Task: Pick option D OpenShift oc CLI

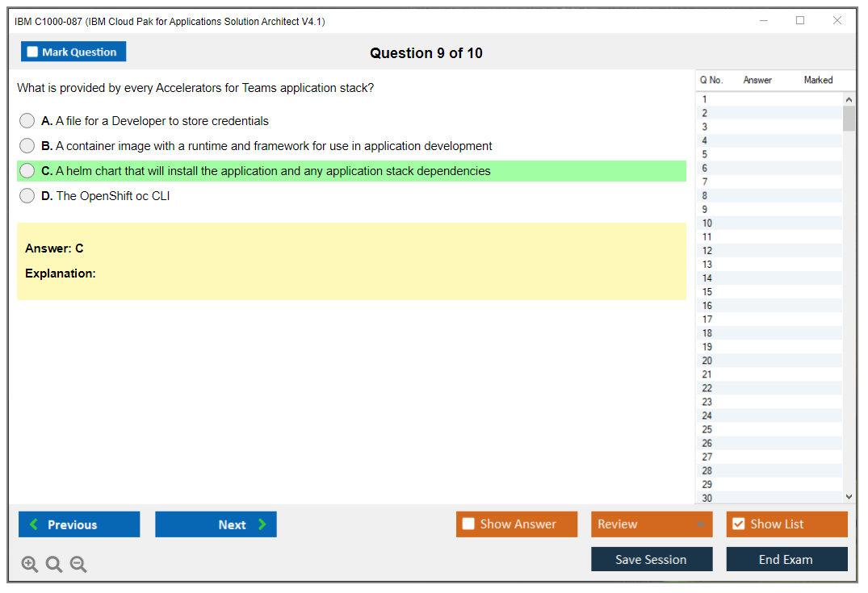Action: (x=27, y=196)
